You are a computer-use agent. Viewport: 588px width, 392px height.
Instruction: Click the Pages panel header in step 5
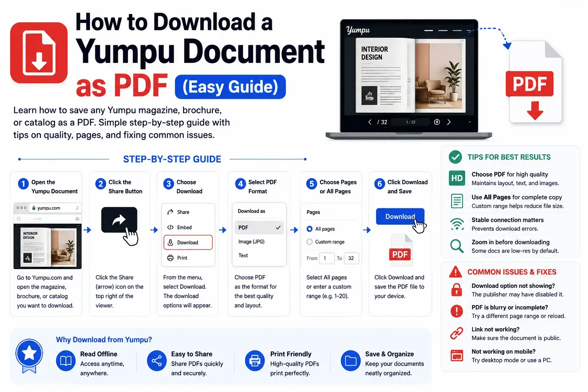pyautogui.click(x=313, y=212)
